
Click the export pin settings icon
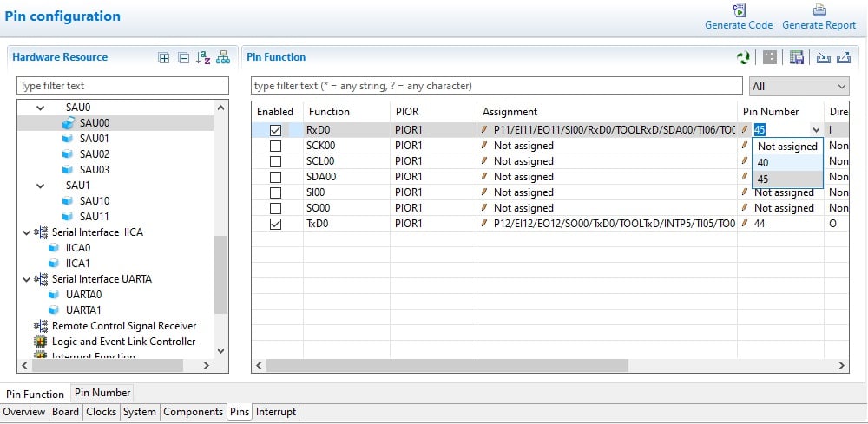[x=843, y=58]
